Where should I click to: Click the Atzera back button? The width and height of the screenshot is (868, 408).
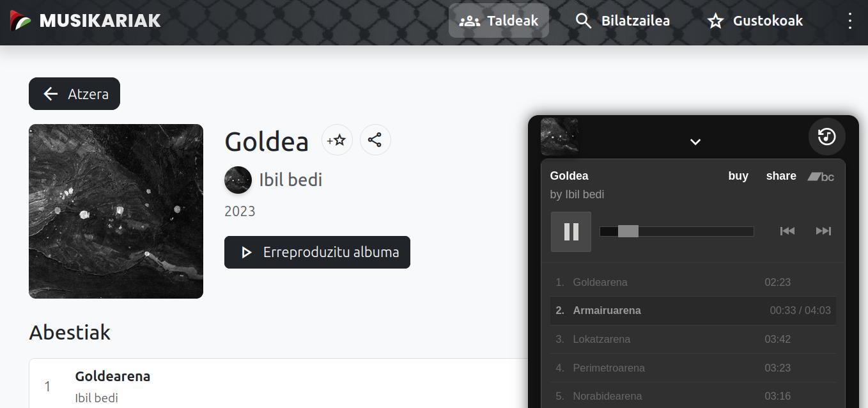tap(74, 94)
